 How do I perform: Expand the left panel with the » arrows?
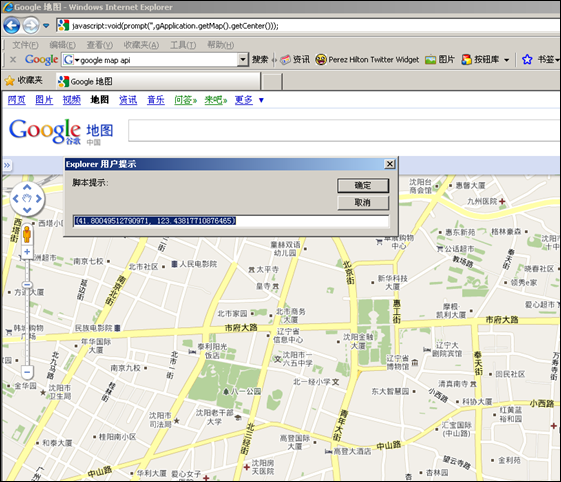(x=7, y=165)
